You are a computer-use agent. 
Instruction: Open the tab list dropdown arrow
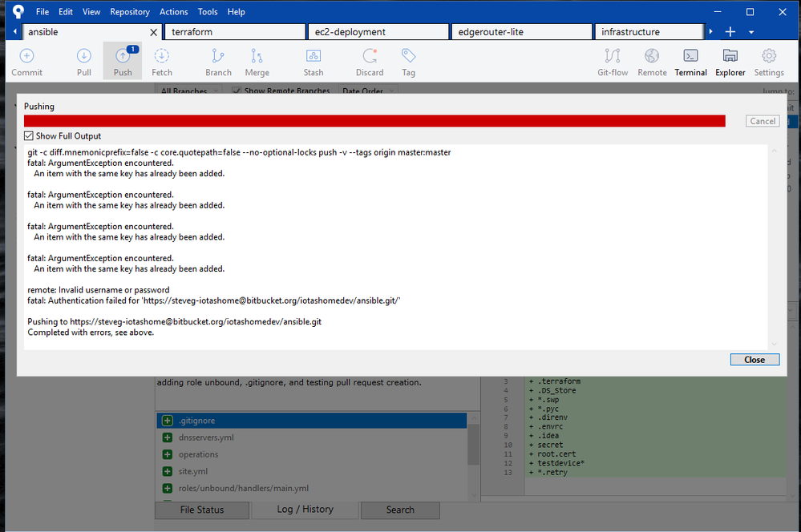coord(751,32)
